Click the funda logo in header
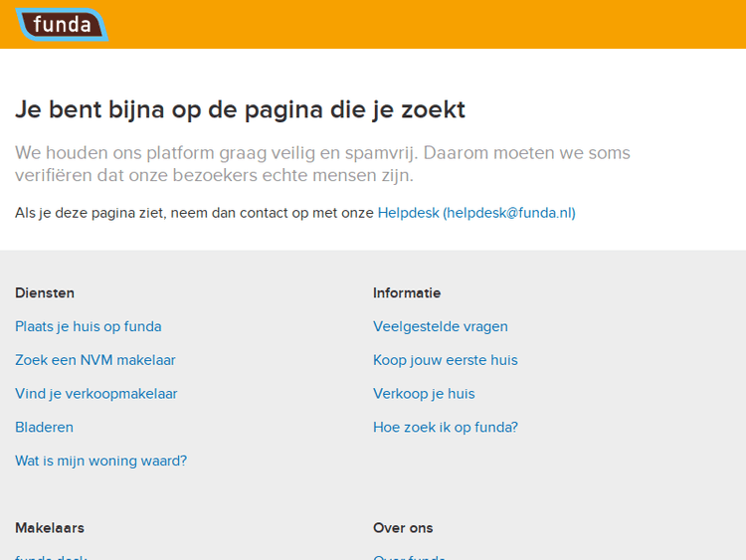This screenshot has width=746, height=560. pos(62,24)
